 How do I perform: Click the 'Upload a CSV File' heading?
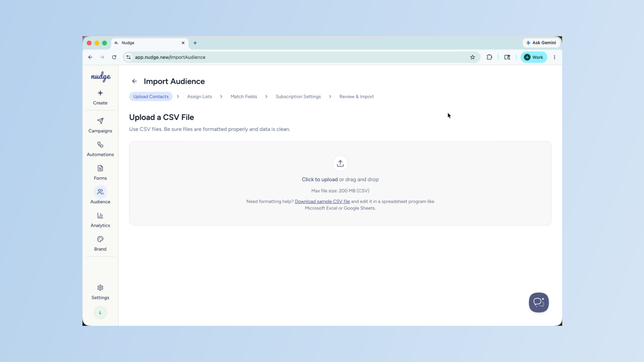(x=161, y=117)
